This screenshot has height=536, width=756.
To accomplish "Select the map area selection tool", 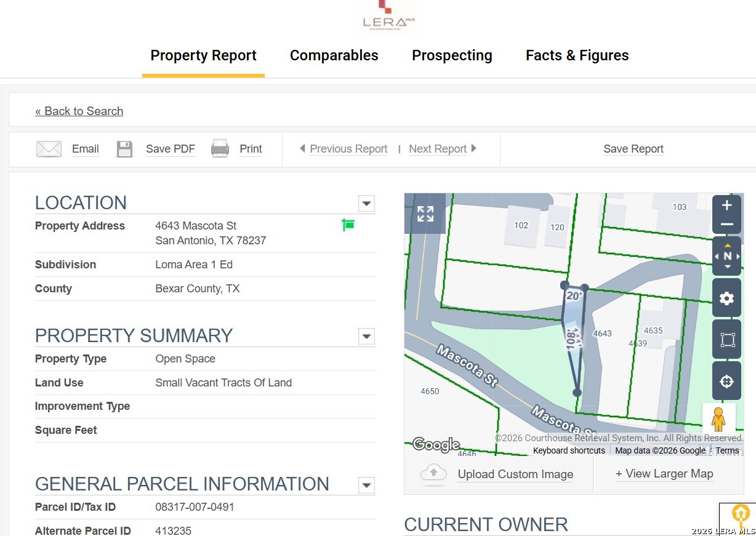I will pos(726,340).
